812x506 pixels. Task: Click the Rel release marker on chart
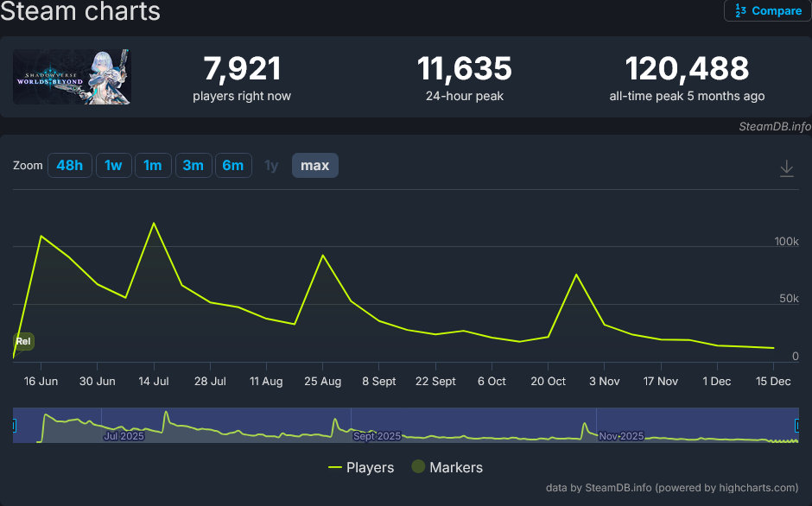23,341
